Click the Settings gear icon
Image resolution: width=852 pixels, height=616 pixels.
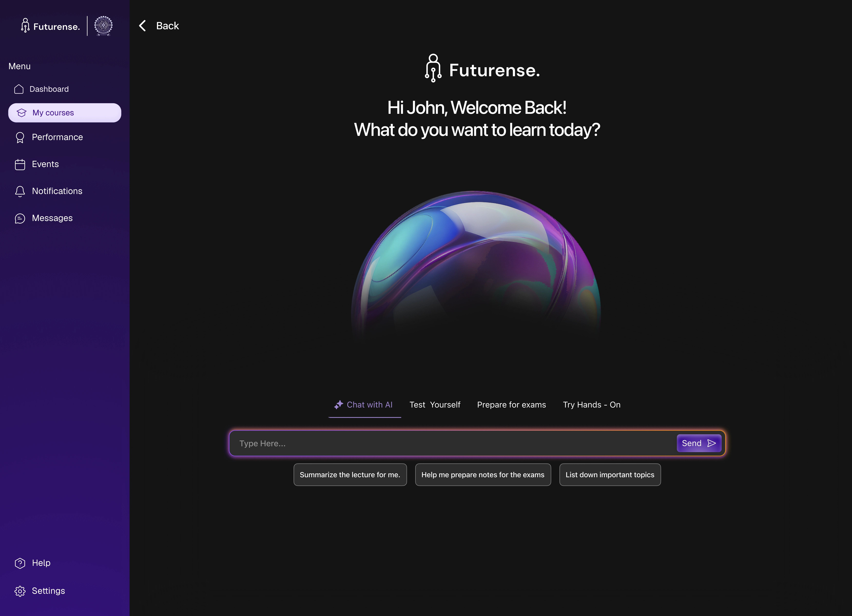point(20,591)
